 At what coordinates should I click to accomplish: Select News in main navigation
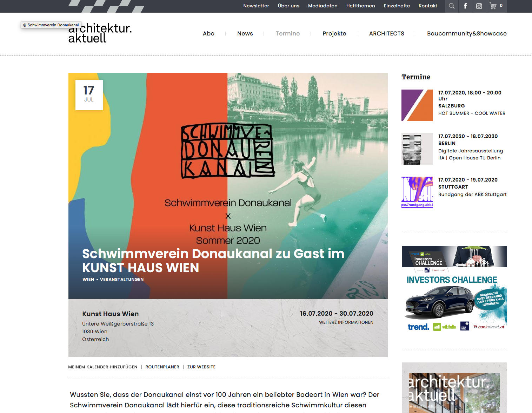[245, 34]
